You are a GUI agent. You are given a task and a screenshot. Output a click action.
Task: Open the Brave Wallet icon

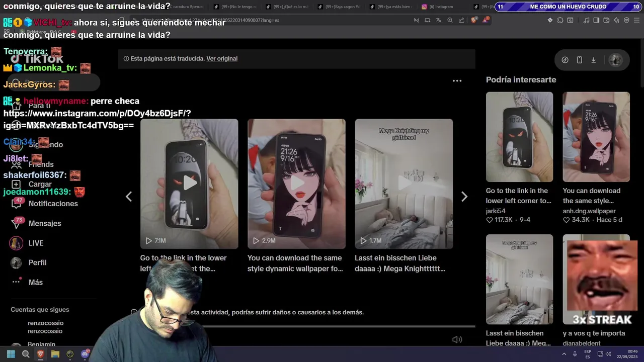[x=606, y=20]
